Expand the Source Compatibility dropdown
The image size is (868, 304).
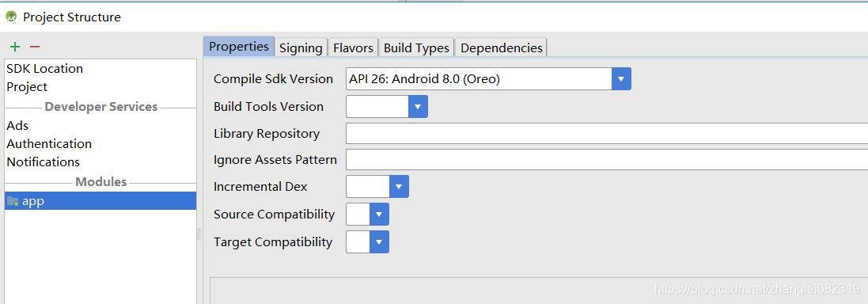(x=379, y=215)
